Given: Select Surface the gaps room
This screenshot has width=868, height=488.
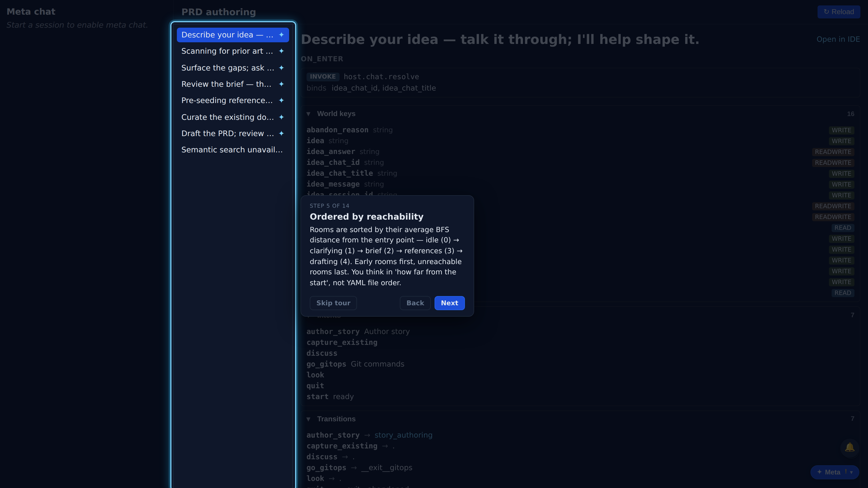Looking at the screenshot, I should pos(233,68).
